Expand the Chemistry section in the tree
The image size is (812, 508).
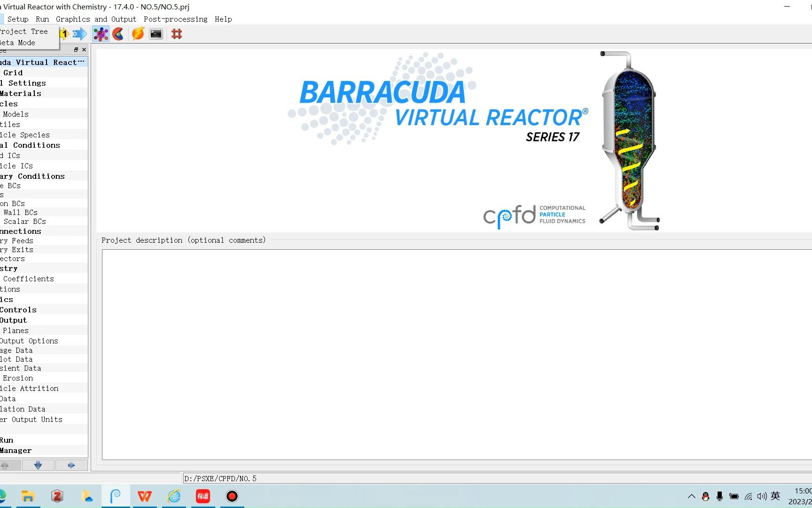9,268
